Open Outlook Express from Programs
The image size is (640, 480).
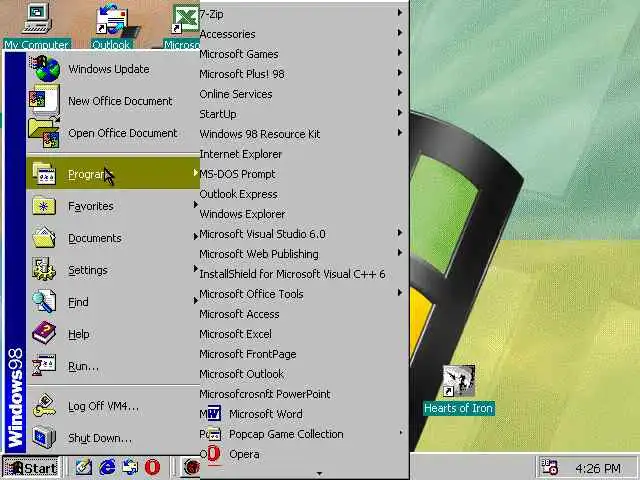click(x=304, y=194)
